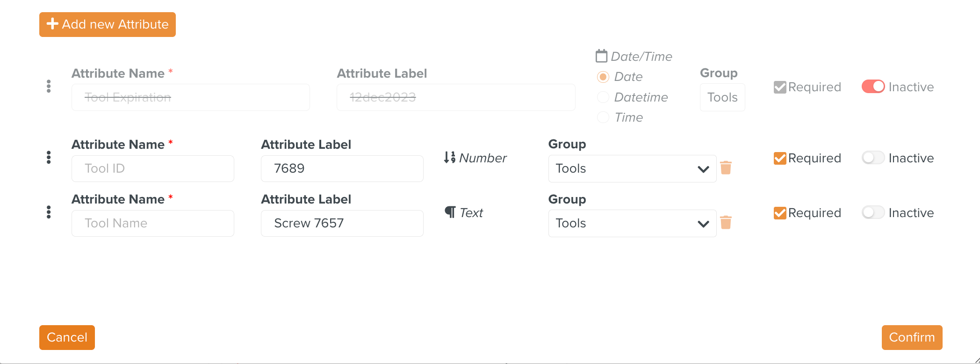Click the drag handle for Tool Expiration row
Viewport: 980px width, 364px height.
point(49,86)
